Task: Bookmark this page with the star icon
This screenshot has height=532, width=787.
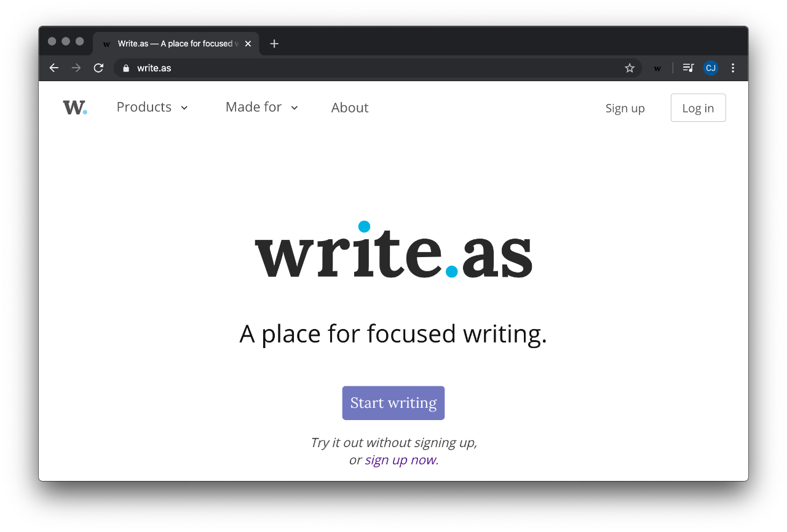Action: point(630,68)
